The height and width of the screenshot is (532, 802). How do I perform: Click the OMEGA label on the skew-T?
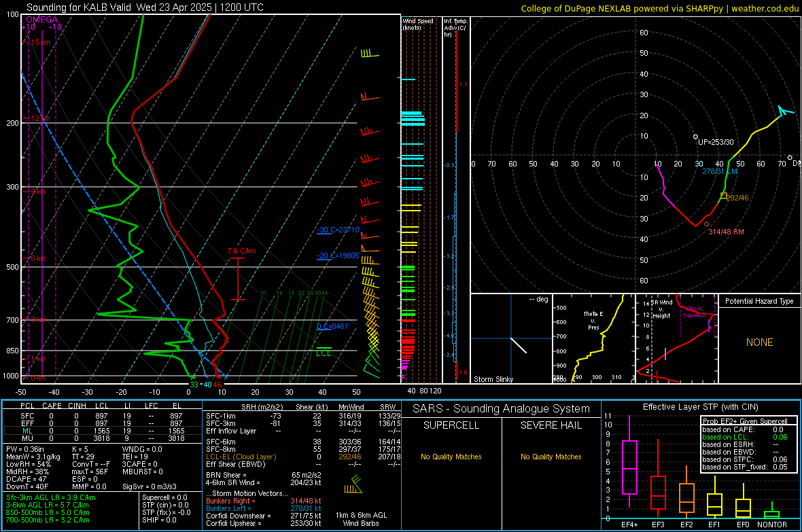[x=42, y=20]
